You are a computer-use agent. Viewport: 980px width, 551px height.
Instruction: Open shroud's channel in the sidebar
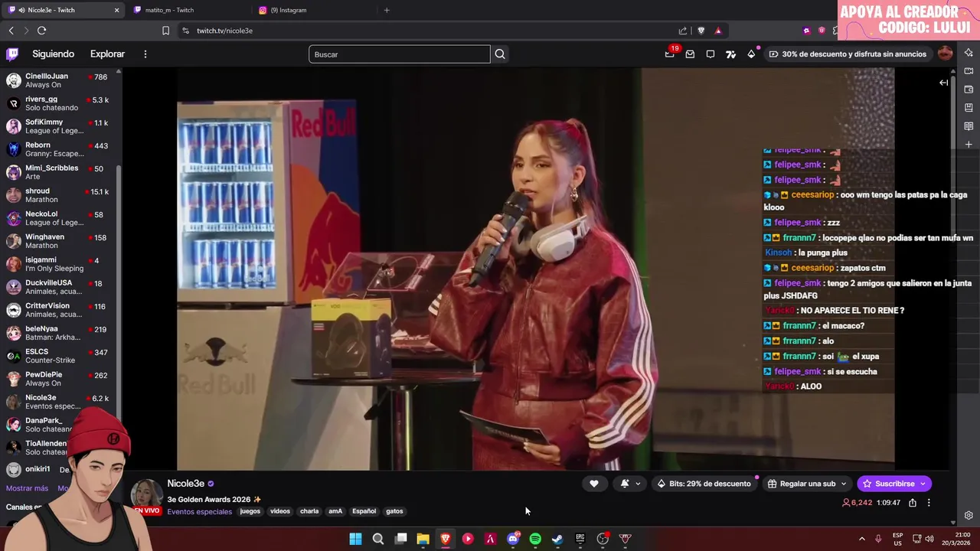pyautogui.click(x=59, y=195)
